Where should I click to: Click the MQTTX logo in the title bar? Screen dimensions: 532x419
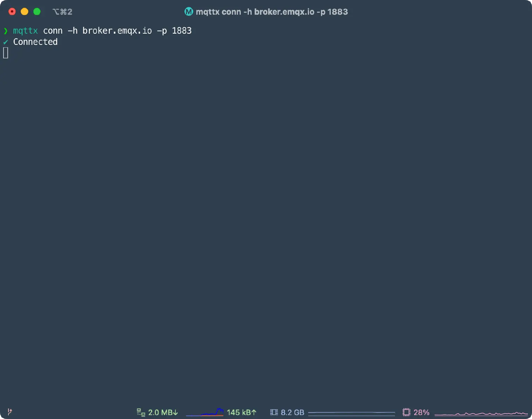click(x=189, y=12)
